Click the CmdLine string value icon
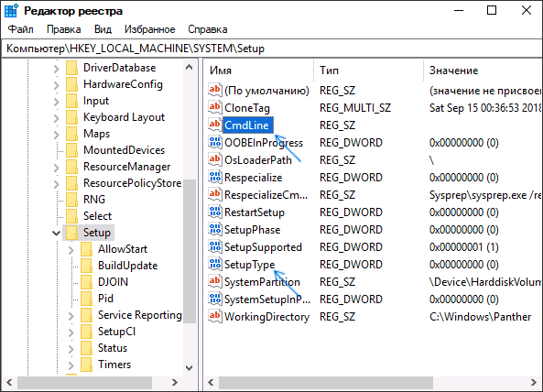Viewport: 543px width, 392px height. 214,125
